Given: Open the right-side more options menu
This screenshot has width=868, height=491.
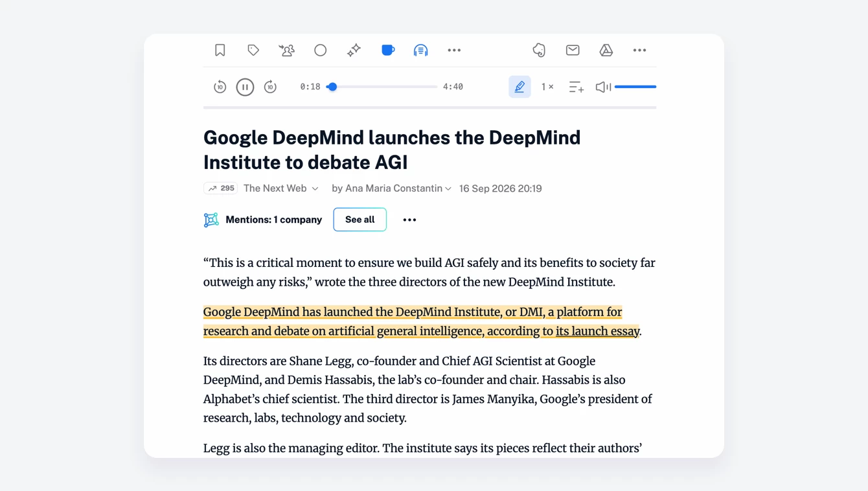Looking at the screenshot, I should (x=639, y=50).
